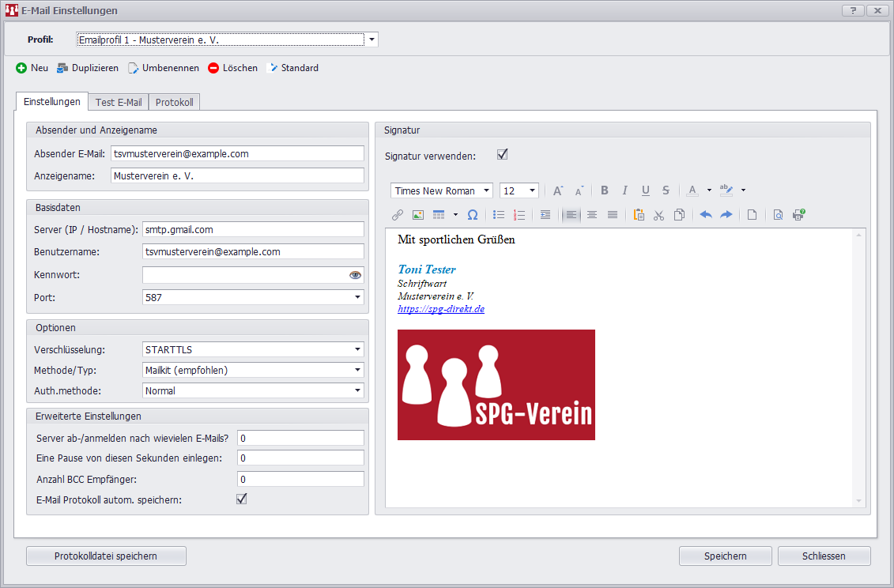The image size is (894, 588).
Task: Click the cut scissors icon
Action: [x=659, y=214]
